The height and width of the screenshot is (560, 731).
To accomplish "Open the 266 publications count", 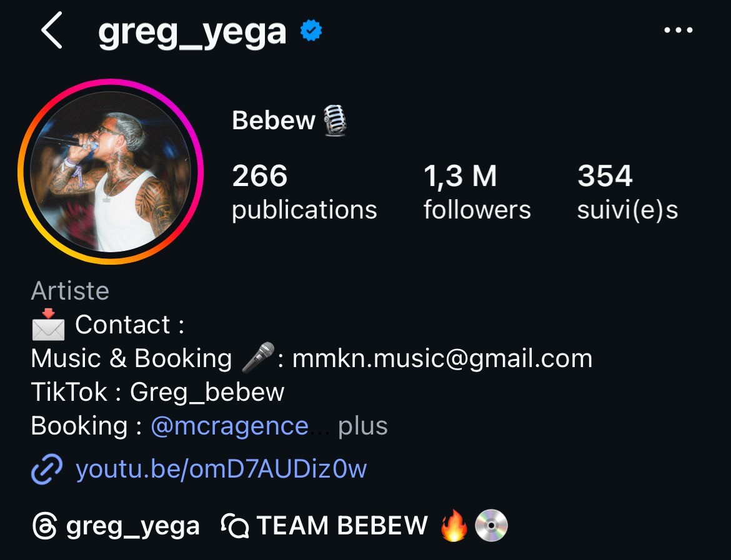I will 304,192.
